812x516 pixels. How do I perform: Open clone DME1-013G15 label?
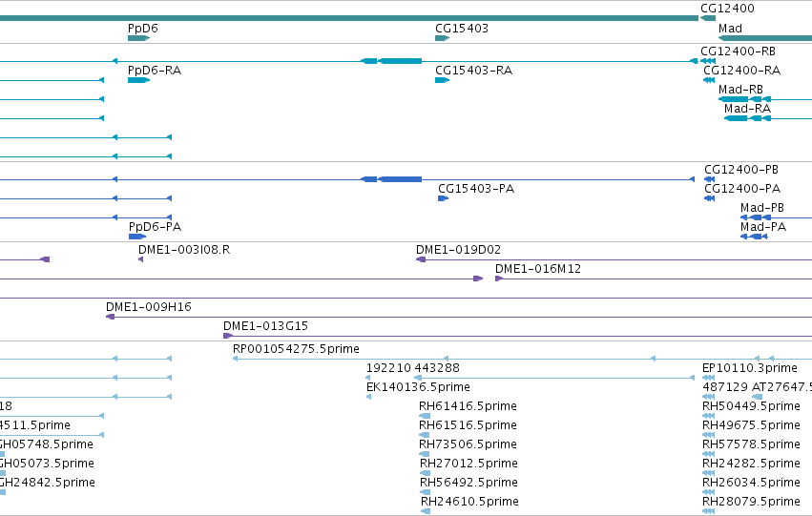click(265, 326)
